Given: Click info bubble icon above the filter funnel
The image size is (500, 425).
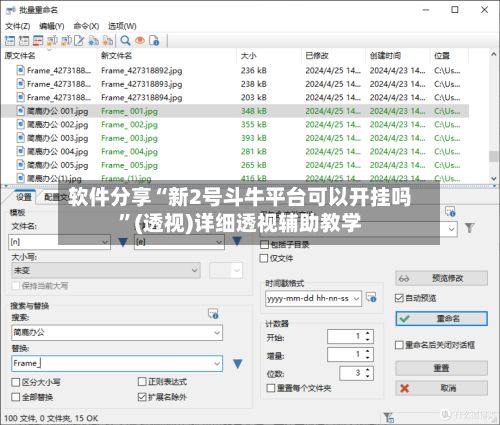Looking at the screenshot, I should pyautogui.click(x=450, y=212).
